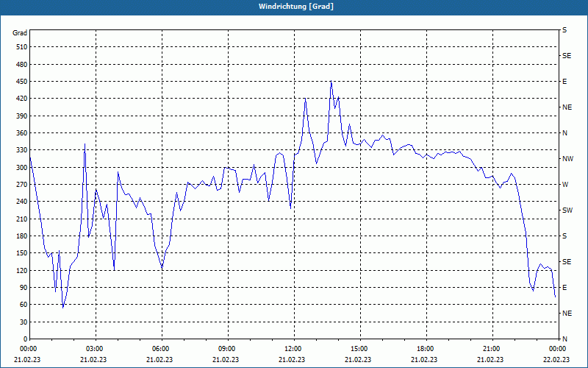This screenshot has height=368, width=588.
Task: Pick the 300 y-axis value
Action: 22,168
